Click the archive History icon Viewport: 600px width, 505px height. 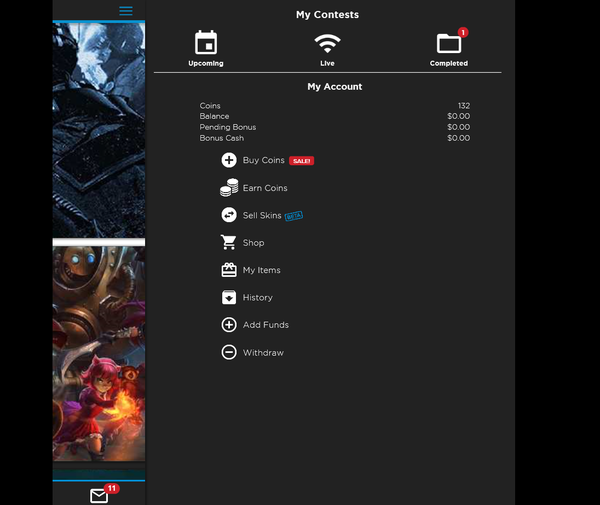pyautogui.click(x=229, y=297)
